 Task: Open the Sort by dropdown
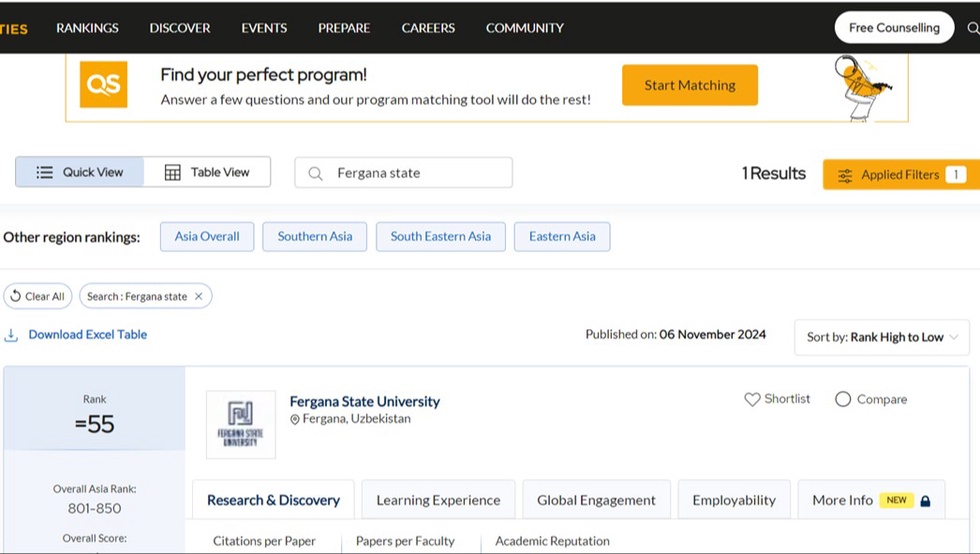[881, 337]
